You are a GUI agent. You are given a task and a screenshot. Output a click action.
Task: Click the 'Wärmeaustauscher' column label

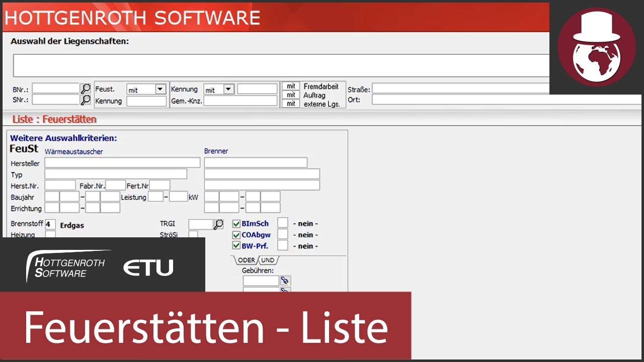click(74, 151)
